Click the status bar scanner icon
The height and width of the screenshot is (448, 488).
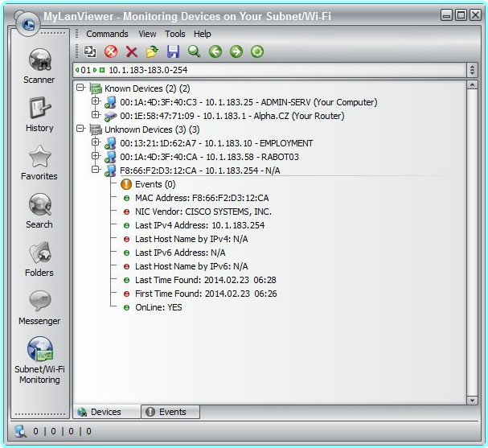coord(21,431)
